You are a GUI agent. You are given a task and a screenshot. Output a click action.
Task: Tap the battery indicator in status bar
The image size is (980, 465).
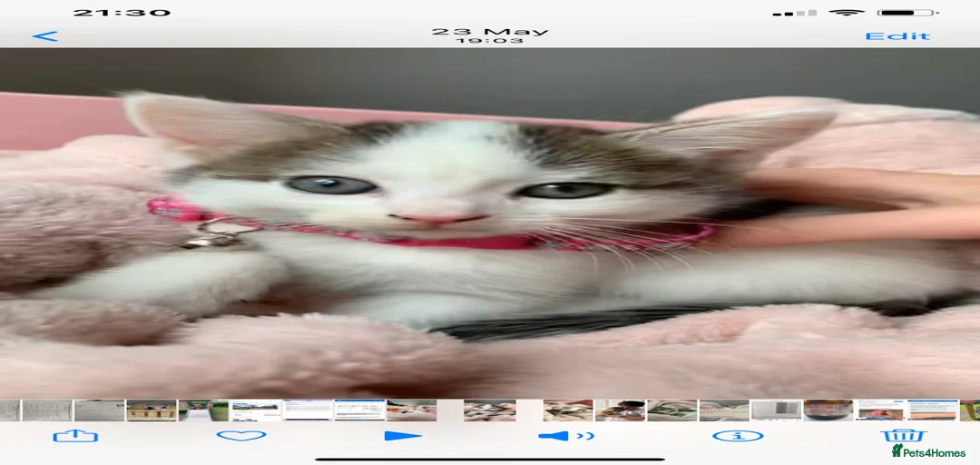point(907,13)
